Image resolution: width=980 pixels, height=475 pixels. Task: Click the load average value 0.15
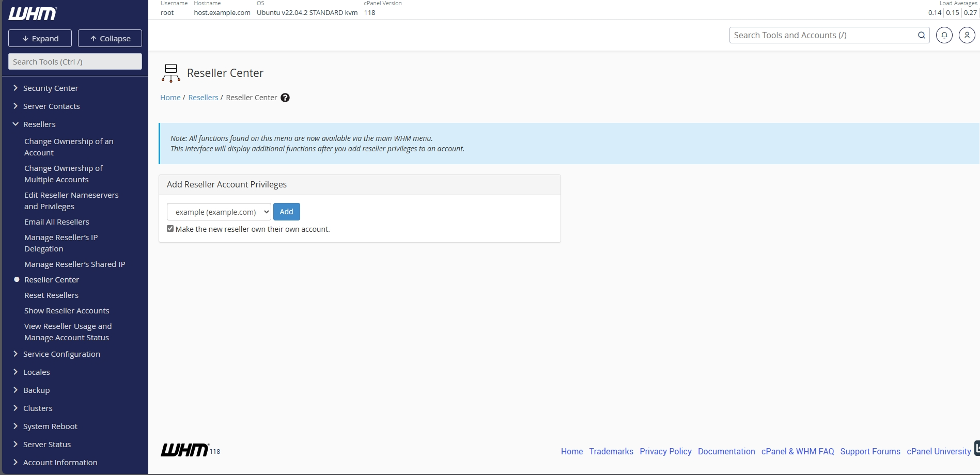[x=953, y=13]
